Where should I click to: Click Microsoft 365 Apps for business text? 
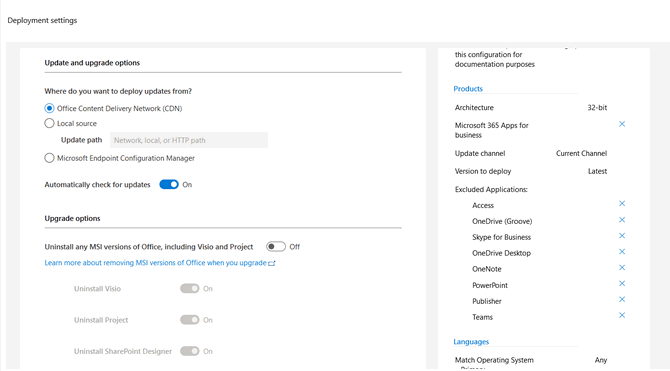point(491,130)
